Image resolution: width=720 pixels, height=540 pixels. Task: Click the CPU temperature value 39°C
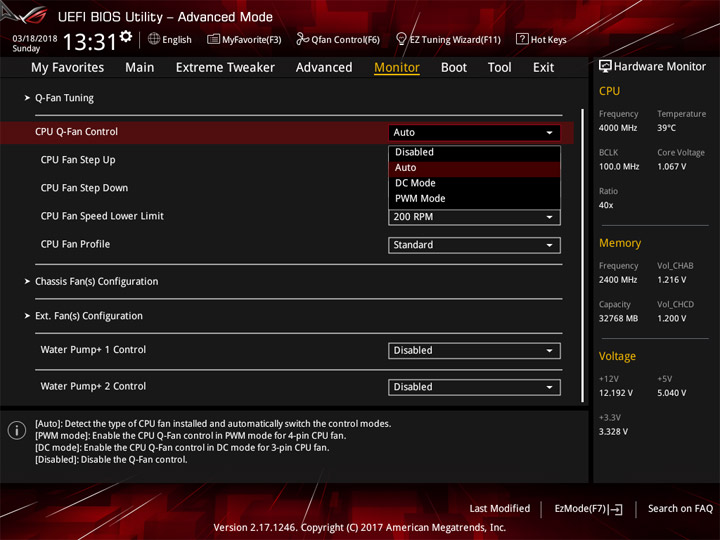point(666,128)
